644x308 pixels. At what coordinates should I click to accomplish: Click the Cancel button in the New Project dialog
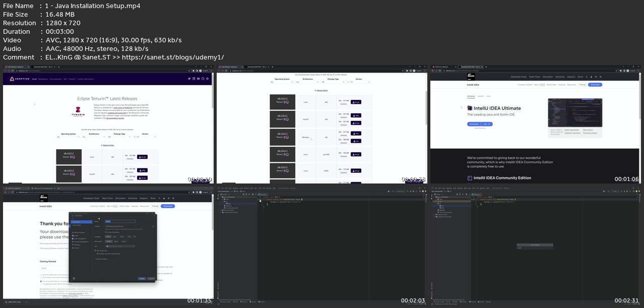[151, 279]
